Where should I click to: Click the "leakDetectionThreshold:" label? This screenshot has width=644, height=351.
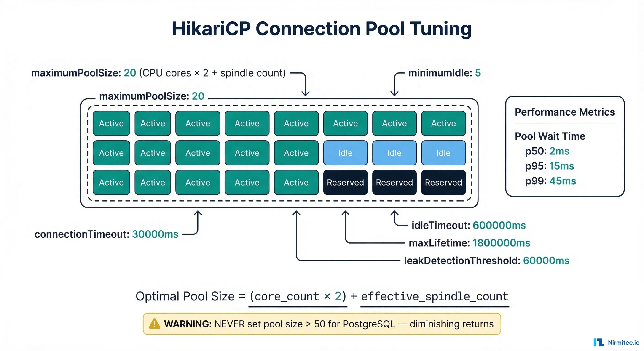[x=462, y=261]
